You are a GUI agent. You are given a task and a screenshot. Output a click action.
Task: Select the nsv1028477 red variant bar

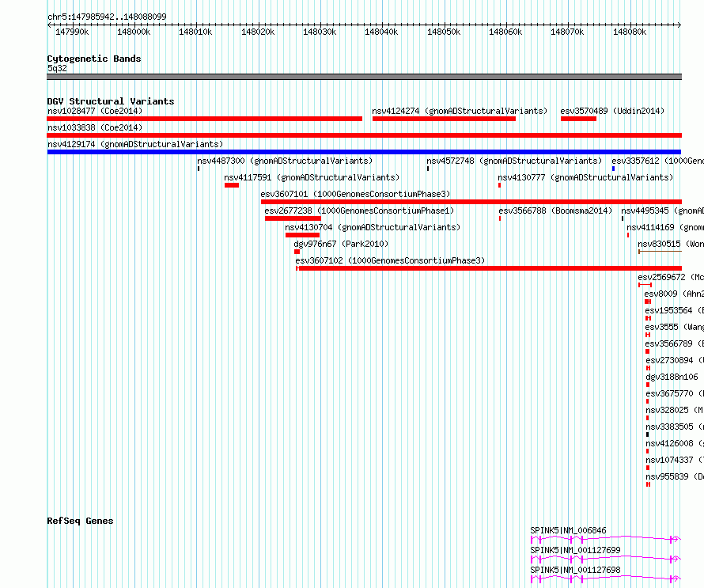(205, 119)
